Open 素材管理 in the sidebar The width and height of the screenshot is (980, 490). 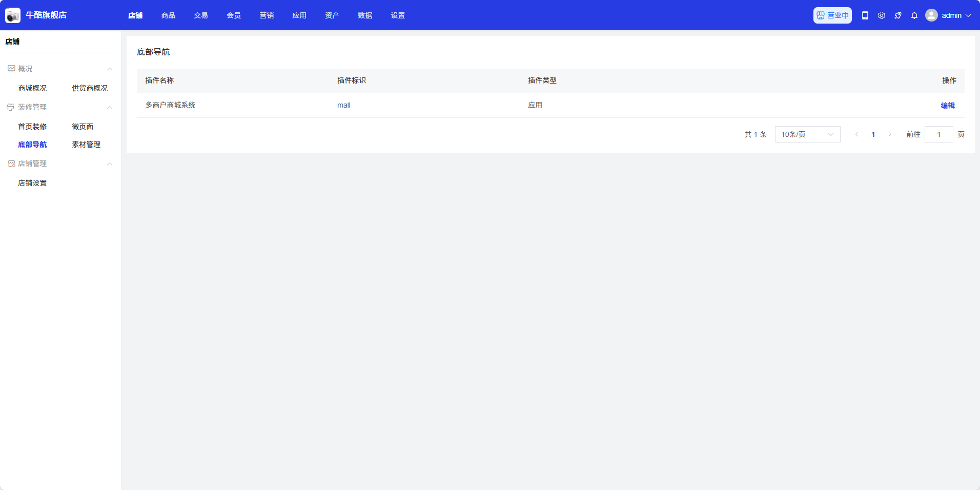tap(86, 145)
